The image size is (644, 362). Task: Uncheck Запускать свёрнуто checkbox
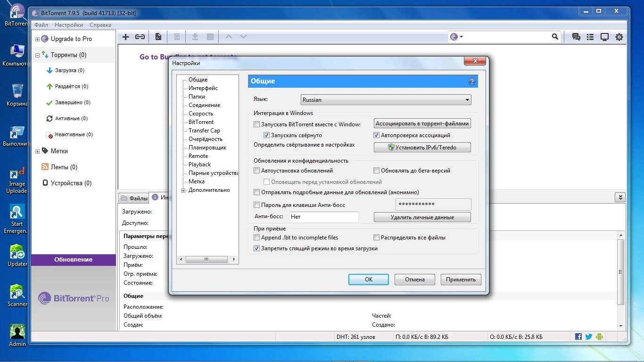point(266,135)
